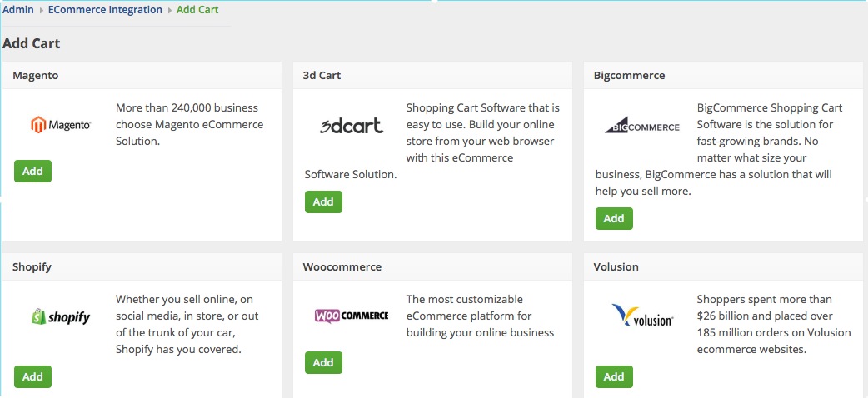
Task: Click the Volusion logo icon
Action: tap(641, 316)
